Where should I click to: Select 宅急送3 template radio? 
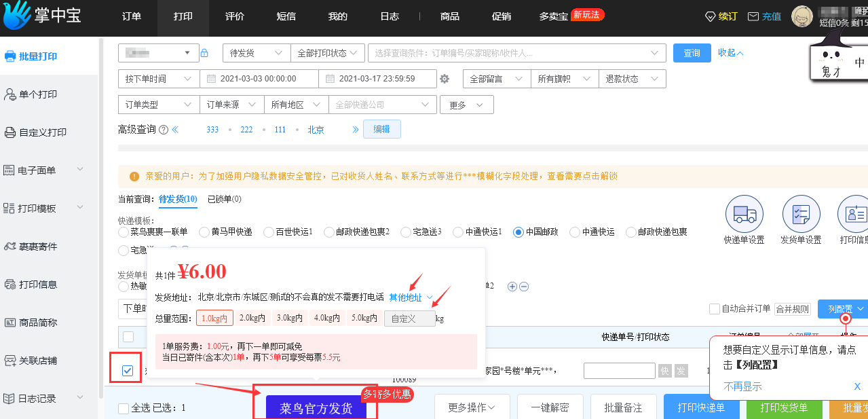[x=406, y=232]
